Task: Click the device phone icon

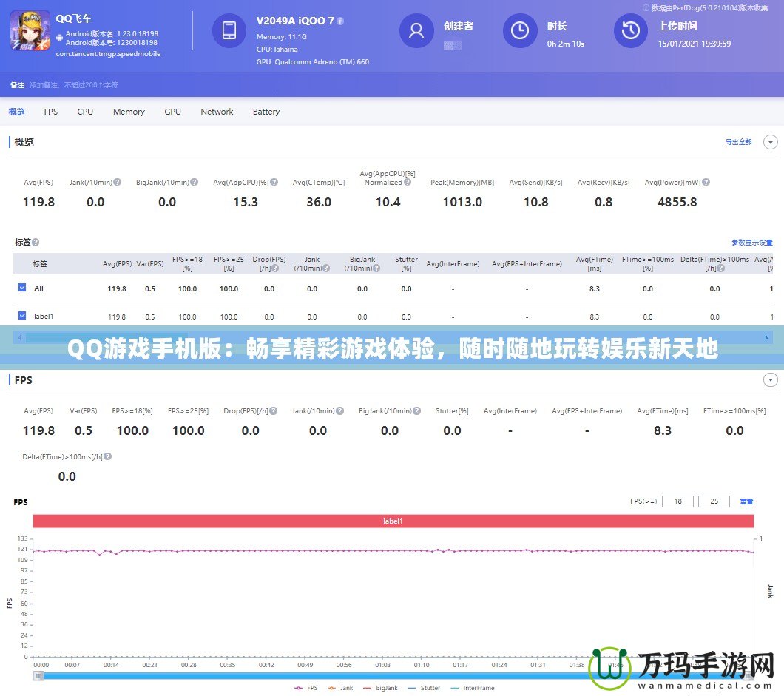Action: [229, 30]
